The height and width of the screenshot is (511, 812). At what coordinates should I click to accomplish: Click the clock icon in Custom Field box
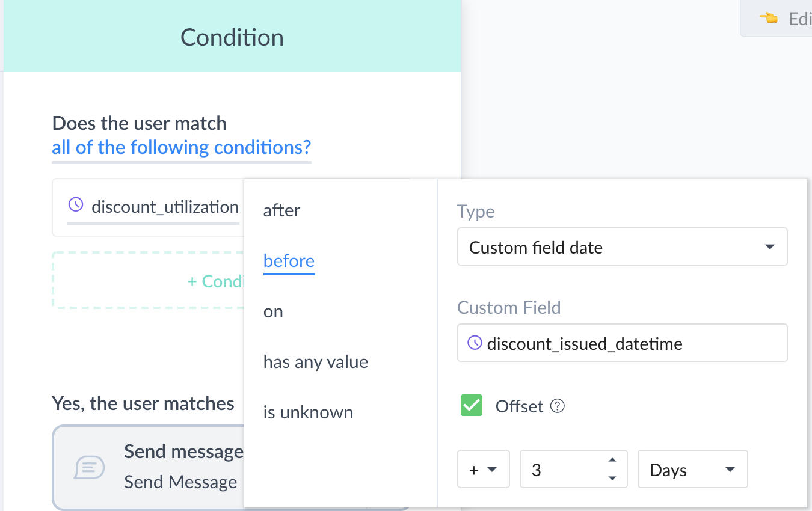point(475,343)
